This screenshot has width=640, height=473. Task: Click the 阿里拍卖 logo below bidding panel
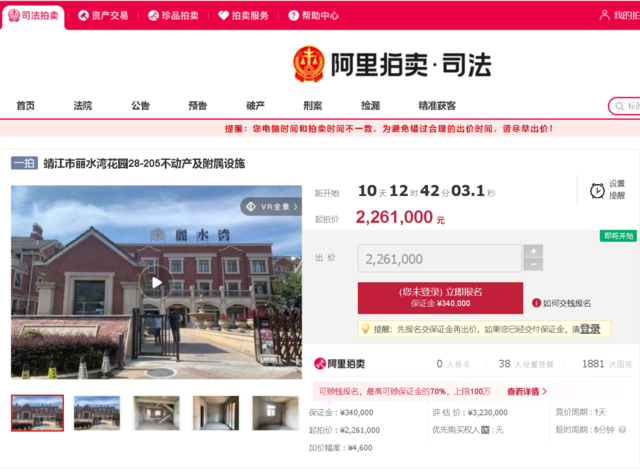(340, 364)
